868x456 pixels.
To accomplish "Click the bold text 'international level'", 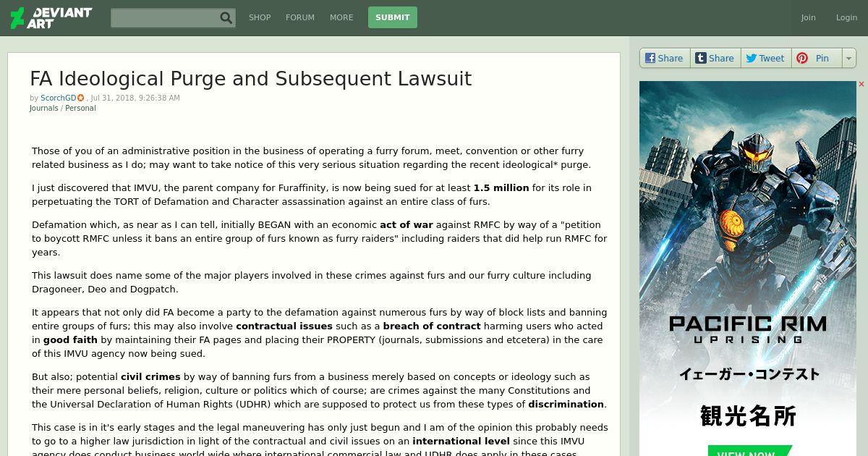I will coord(461,441).
